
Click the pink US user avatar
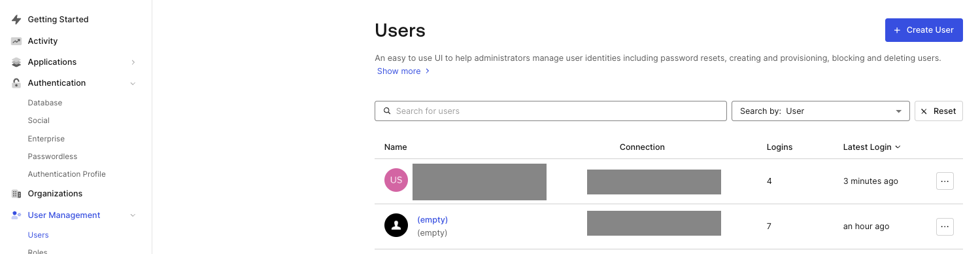point(396,181)
